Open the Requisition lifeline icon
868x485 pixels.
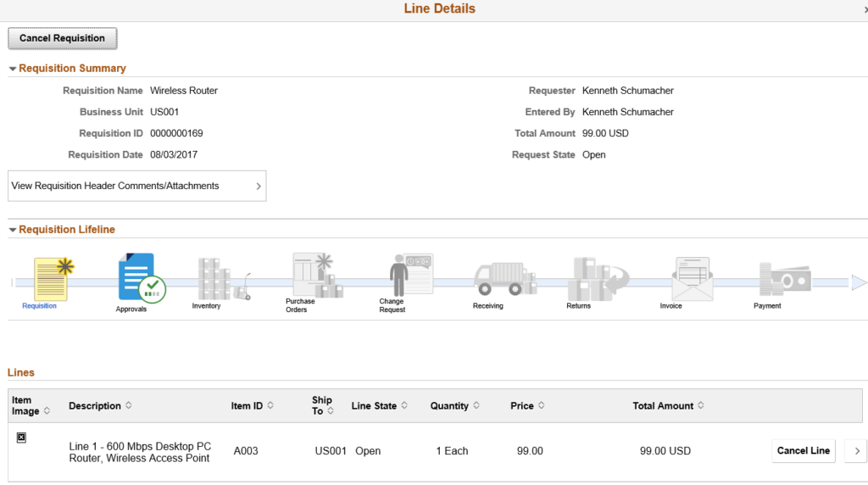53,279
